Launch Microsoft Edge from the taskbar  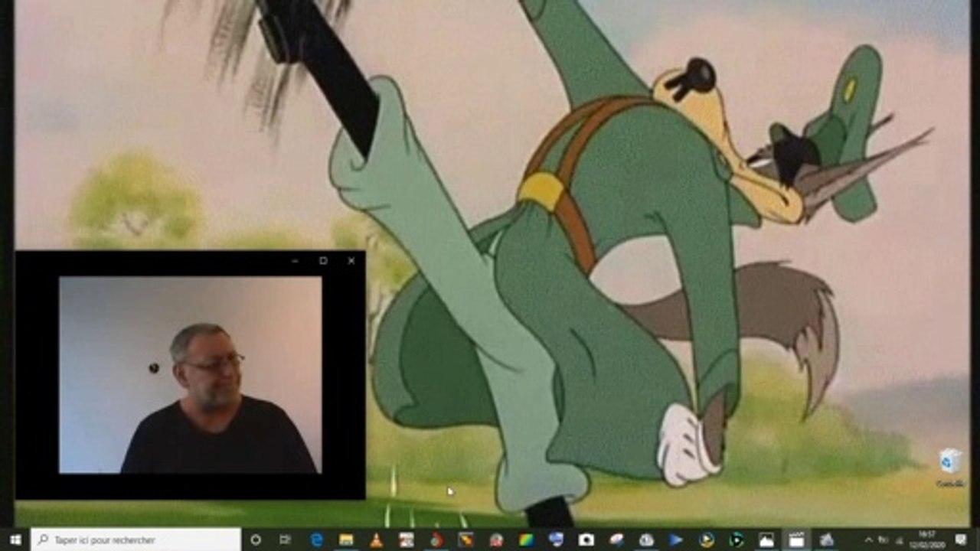[316, 540]
